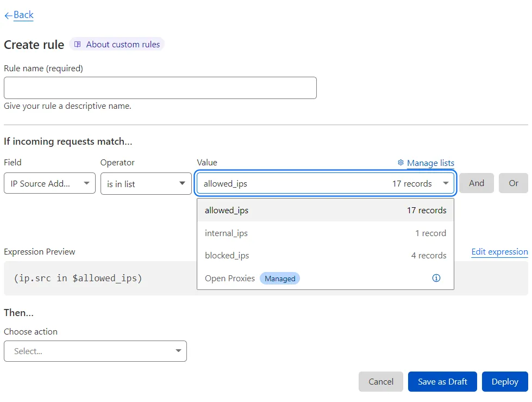Click inside the Rule name field
Viewport: 532px width, 402px height.
pyautogui.click(x=160, y=88)
